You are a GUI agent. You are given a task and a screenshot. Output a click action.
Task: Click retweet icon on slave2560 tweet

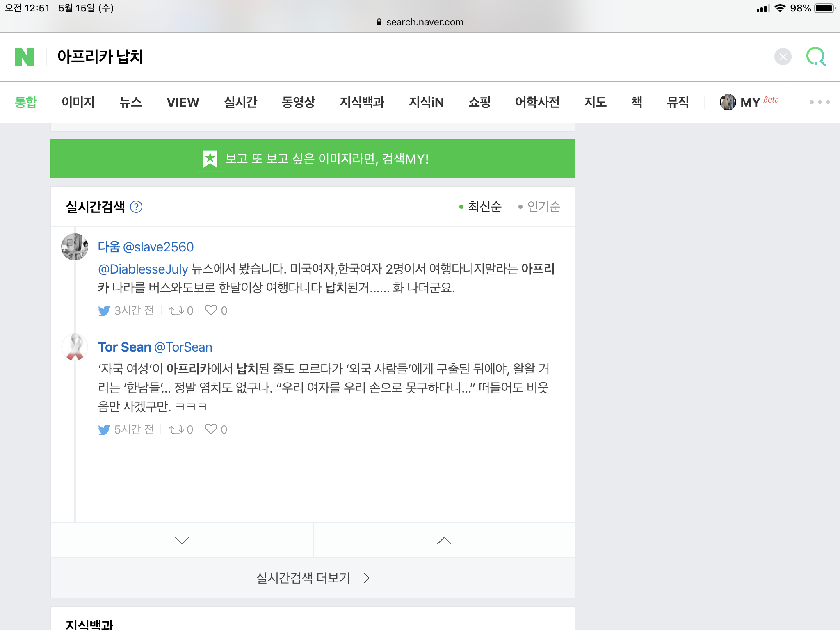click(x=177, y=310)
